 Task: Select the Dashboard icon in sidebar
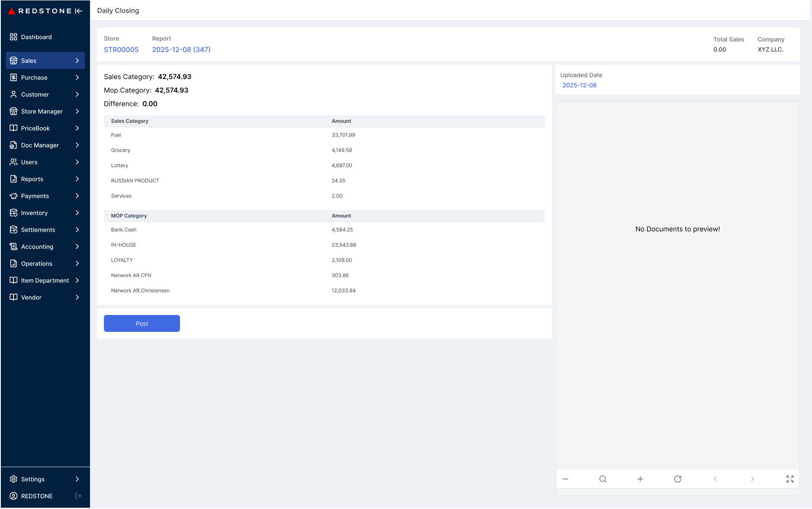[x=13, y=37]
